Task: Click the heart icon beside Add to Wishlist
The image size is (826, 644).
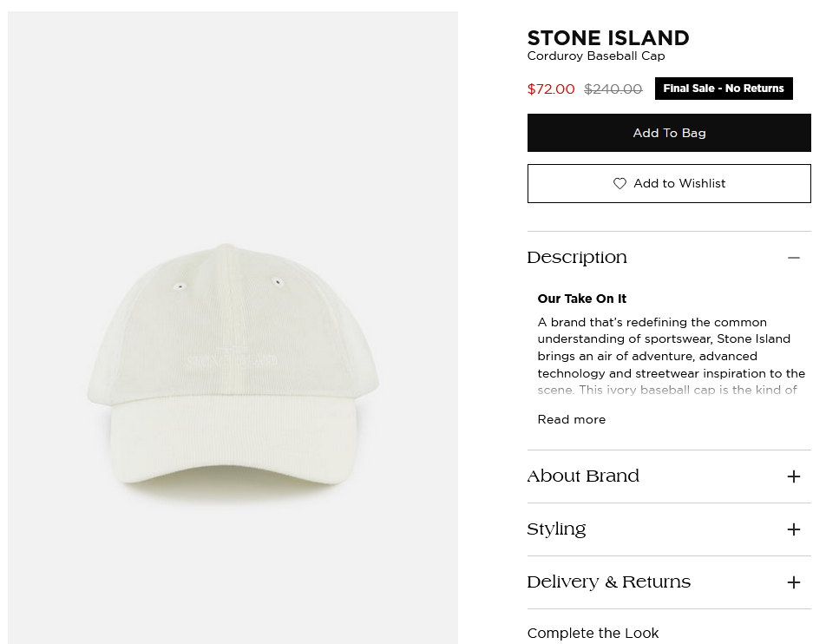Action: pos(619,183)
